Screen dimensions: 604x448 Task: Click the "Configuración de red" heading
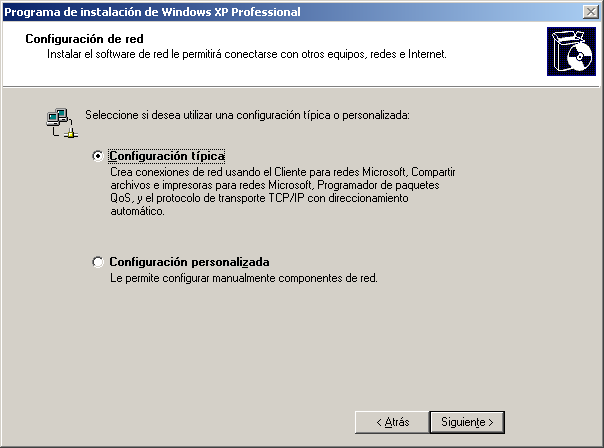point(71,39)
